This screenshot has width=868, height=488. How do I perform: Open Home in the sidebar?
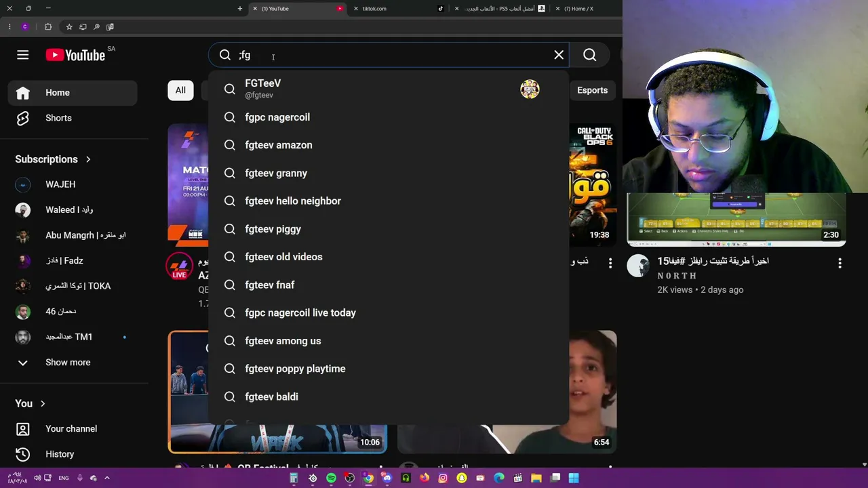[73, 93]
